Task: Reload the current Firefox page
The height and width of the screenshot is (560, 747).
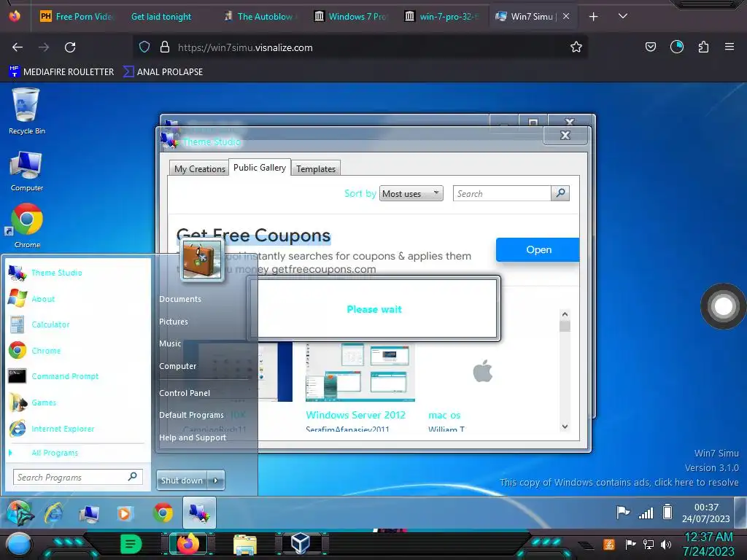Action: [x=70, y=47]
